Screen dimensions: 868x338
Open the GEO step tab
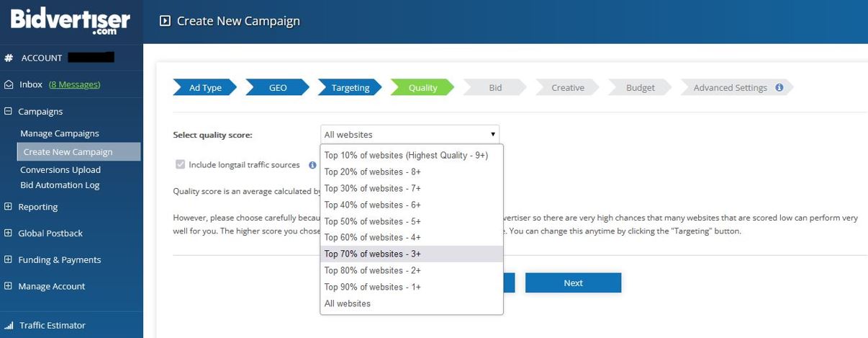click(278, 87)
